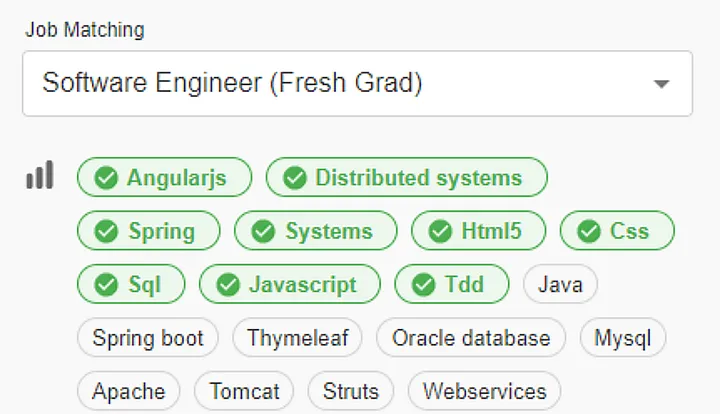Screen dimensions: 720x414
Task: Click the checkmark icon on Html5 chip
Action: 440,231
